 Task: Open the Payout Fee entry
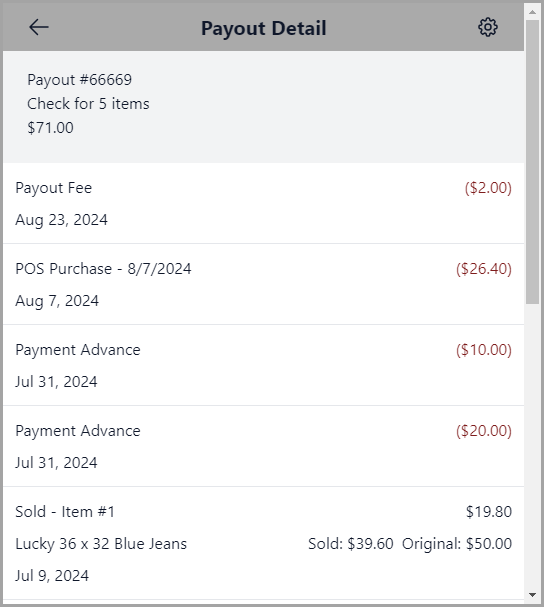pos(264,203)
